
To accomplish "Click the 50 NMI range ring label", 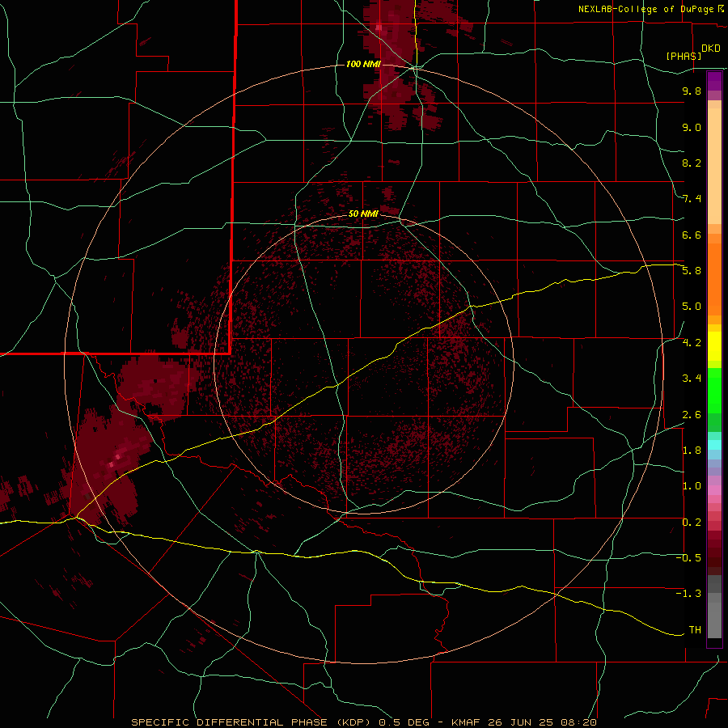I will click(363, 214).
